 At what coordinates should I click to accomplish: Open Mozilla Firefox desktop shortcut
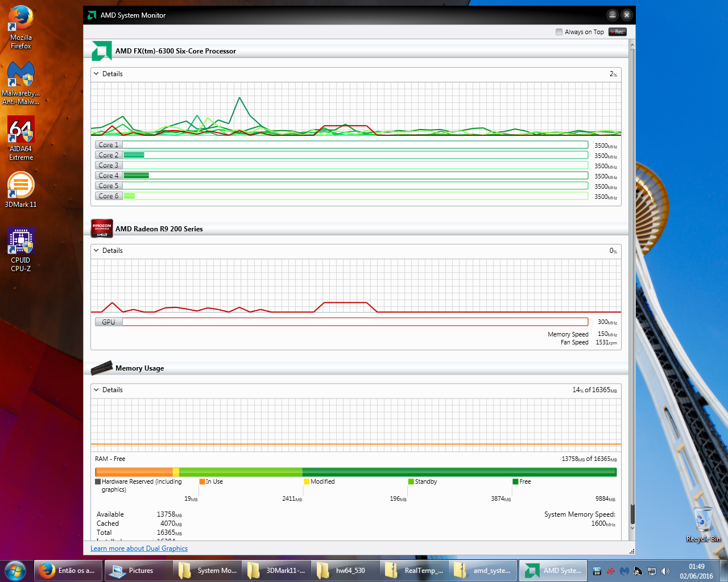pyautogui.click(x=21, y=27)
